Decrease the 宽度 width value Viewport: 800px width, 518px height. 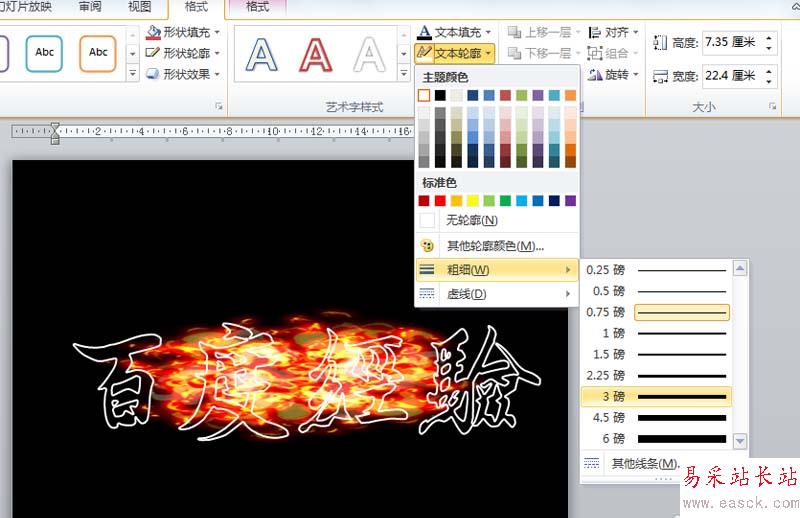click(x=769, y=82)
